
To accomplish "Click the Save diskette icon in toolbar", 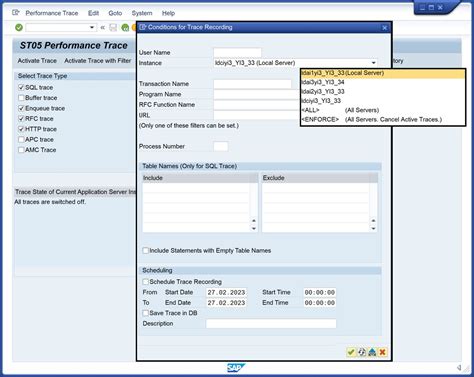I will [x=113, y=27].
